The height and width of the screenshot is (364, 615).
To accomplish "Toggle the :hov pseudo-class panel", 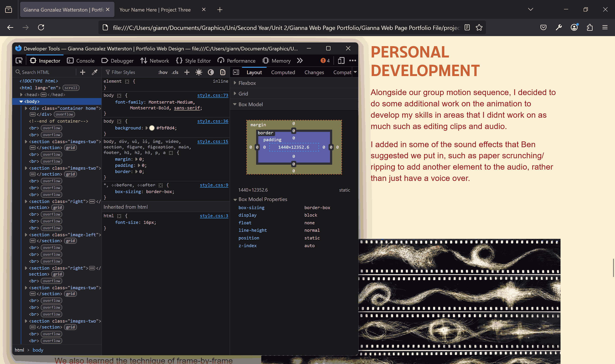I will pos(163,72).
